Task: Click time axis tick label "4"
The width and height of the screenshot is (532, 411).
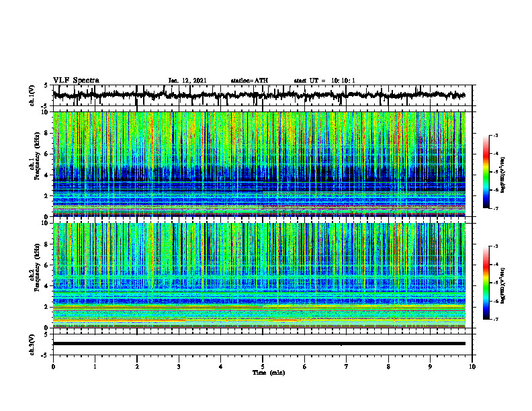Action: click(221, 367)
